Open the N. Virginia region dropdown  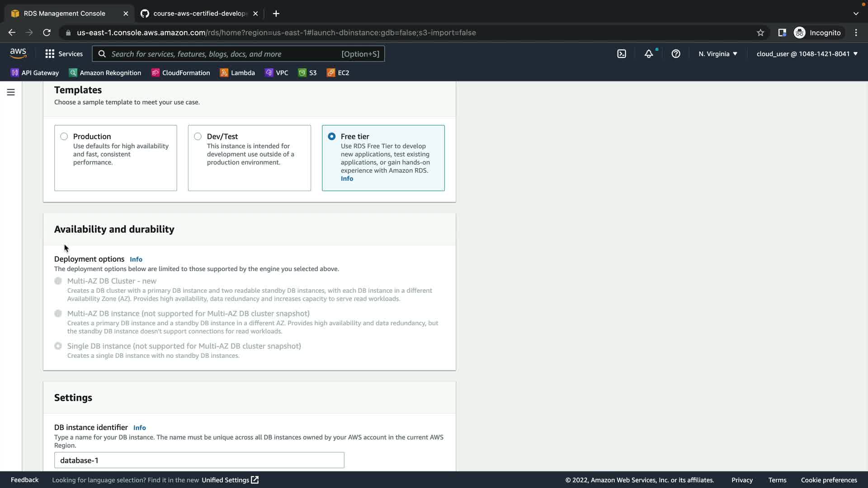[718, 54]
